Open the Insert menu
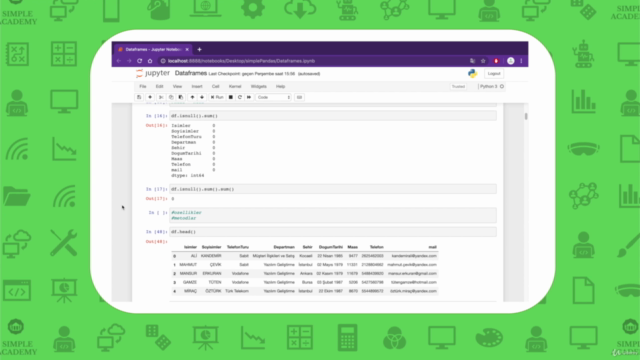This screenshot has width=640, height=360. (197, 87)
